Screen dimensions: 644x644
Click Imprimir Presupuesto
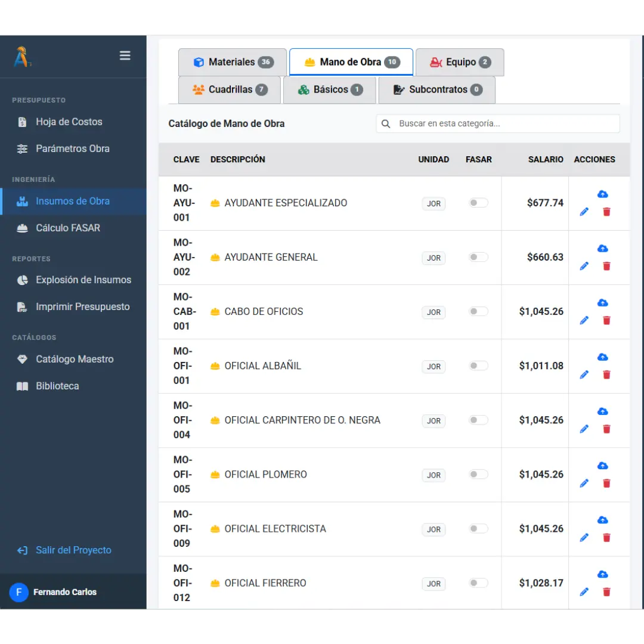click(73, 307)
